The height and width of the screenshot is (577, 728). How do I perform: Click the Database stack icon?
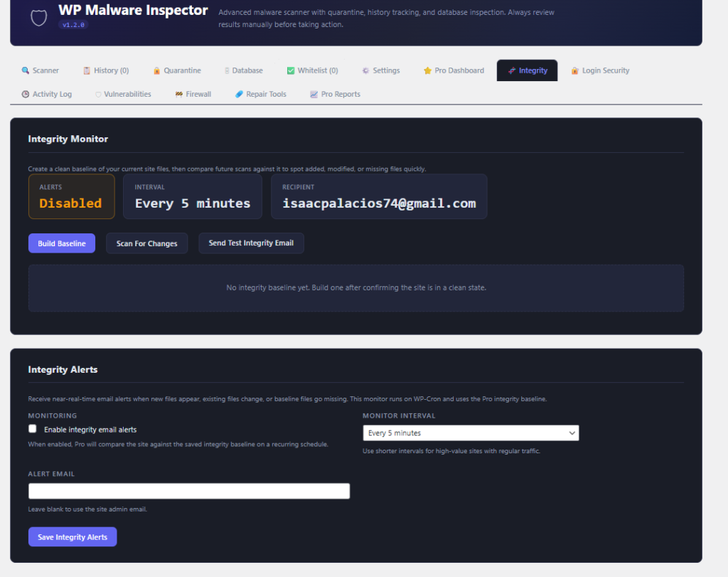pos(227,70)
